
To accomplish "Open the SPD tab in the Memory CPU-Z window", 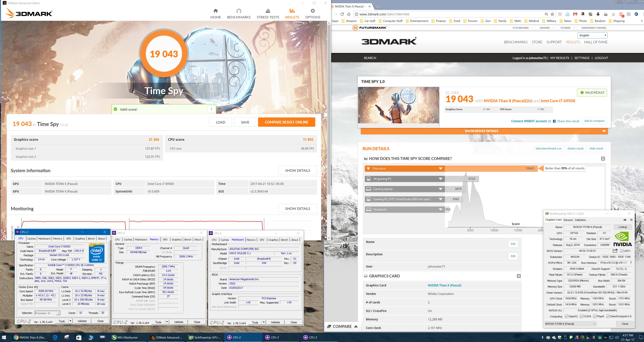I will click(165, 240).
